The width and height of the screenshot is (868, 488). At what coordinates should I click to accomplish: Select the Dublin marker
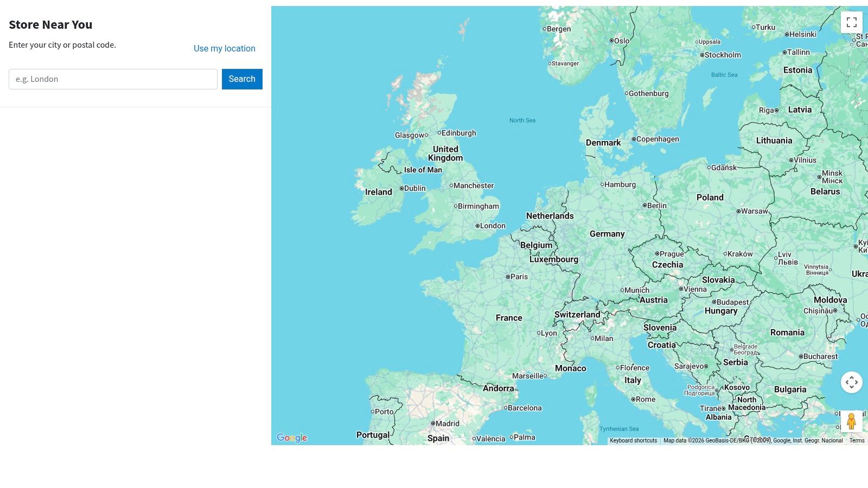point(401,188)
